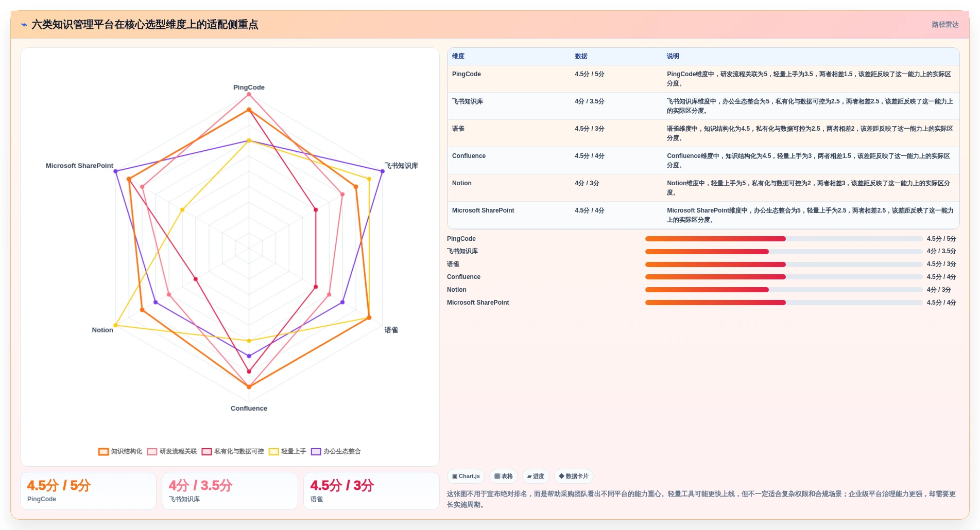Select the 飞书知识库 table row name
The image size is (980, 530).
pos(468,101)
